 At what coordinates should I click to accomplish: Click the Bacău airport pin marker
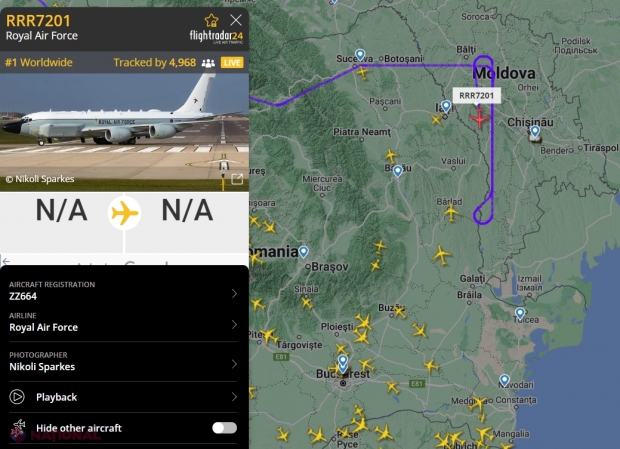pyautogui.click(x=397, y=171)
